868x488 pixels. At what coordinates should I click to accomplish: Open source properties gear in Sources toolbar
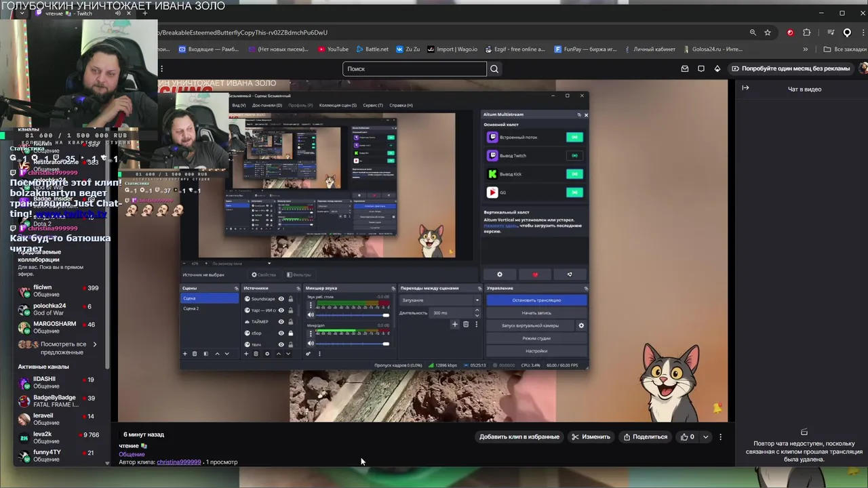pos(267,354)
